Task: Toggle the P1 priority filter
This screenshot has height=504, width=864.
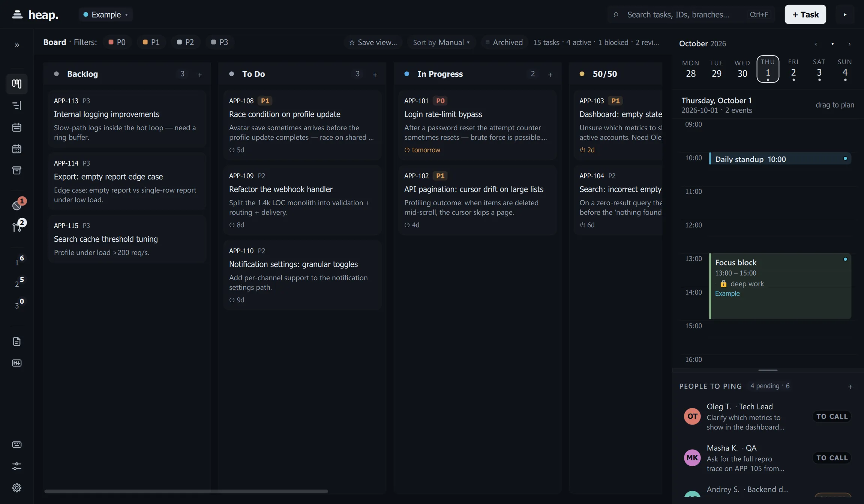Action: point(151,42)
